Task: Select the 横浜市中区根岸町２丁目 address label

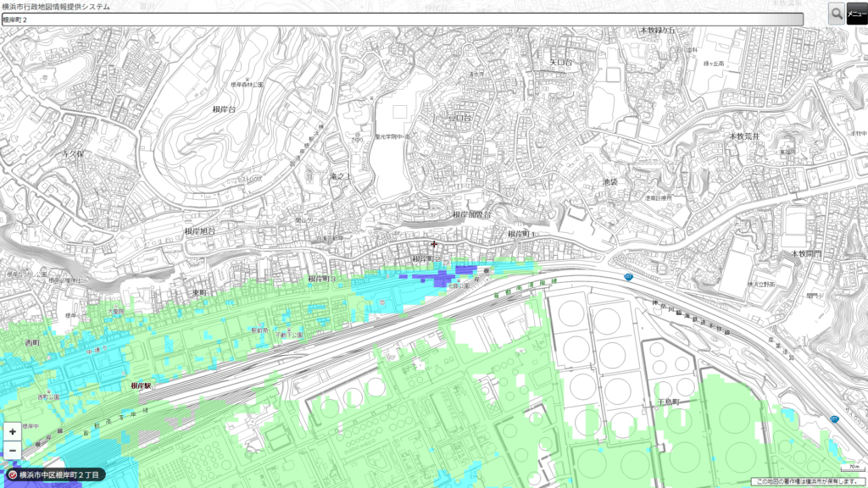Action: click(59, 475)
